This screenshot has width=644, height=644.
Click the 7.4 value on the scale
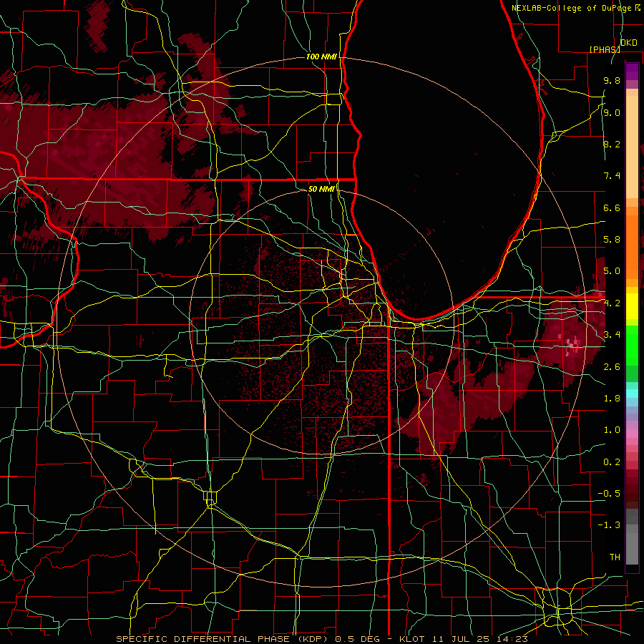pos(612,176)
